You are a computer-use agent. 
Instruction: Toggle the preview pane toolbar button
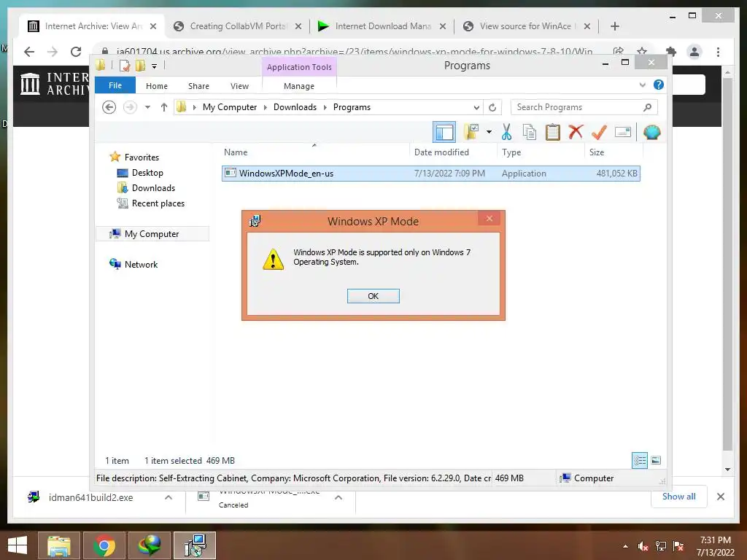click(x=444, y=132)
